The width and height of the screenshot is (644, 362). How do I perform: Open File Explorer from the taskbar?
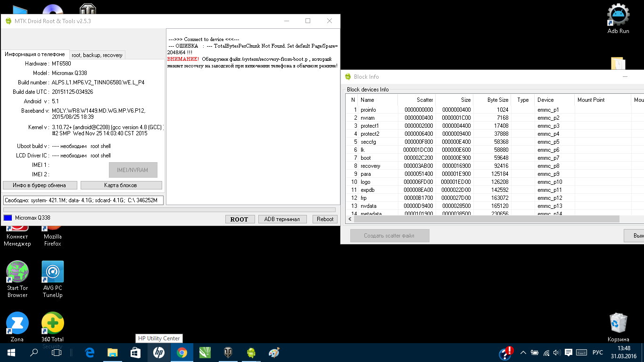point(112,353)
